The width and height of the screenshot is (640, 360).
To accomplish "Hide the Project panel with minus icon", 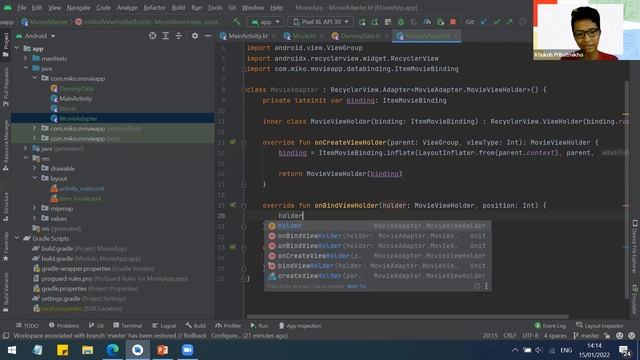I will [x=207, y=36].
